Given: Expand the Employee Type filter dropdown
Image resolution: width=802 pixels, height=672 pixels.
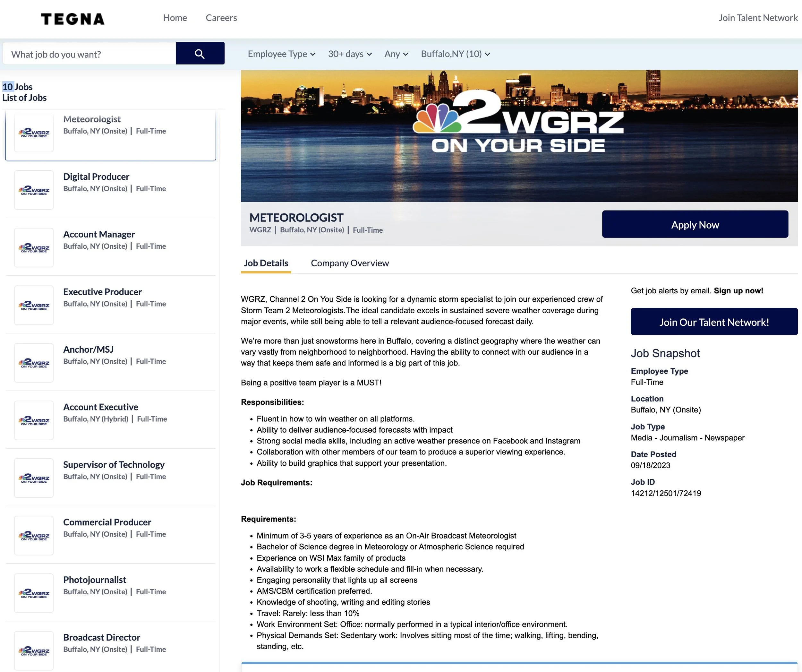Looking at the screenshot, I should click(x=281, y=54).
